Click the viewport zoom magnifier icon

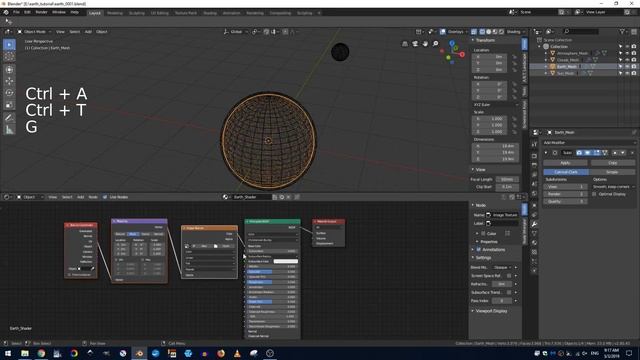[436, 44]
